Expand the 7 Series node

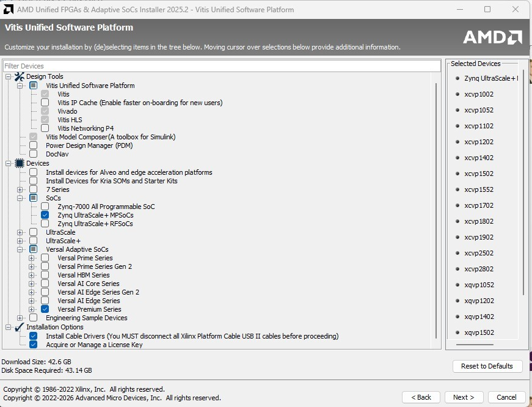[x=20, y=189]
